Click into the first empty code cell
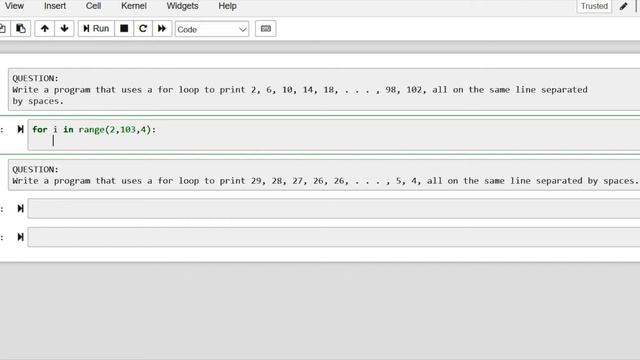 334,209
